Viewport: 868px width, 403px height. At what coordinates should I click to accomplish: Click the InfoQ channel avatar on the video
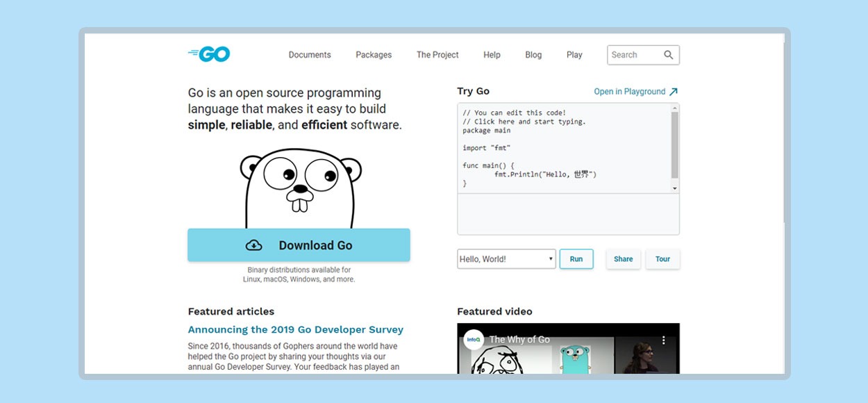pos(474,340)
